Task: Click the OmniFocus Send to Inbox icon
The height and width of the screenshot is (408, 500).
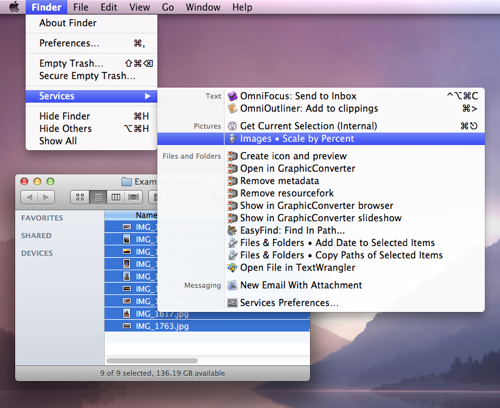Action: (232, 96)
